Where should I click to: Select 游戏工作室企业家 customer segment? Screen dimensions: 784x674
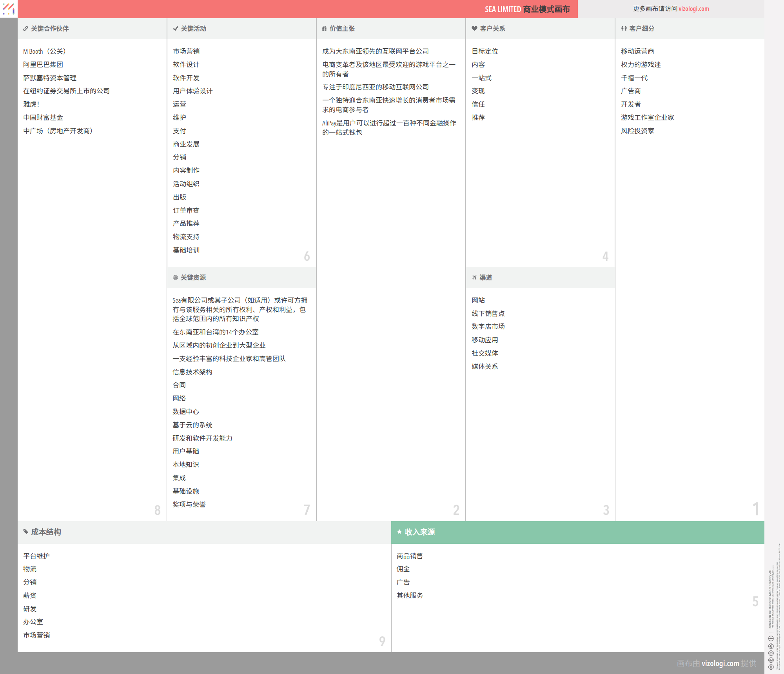pos(647,118)
